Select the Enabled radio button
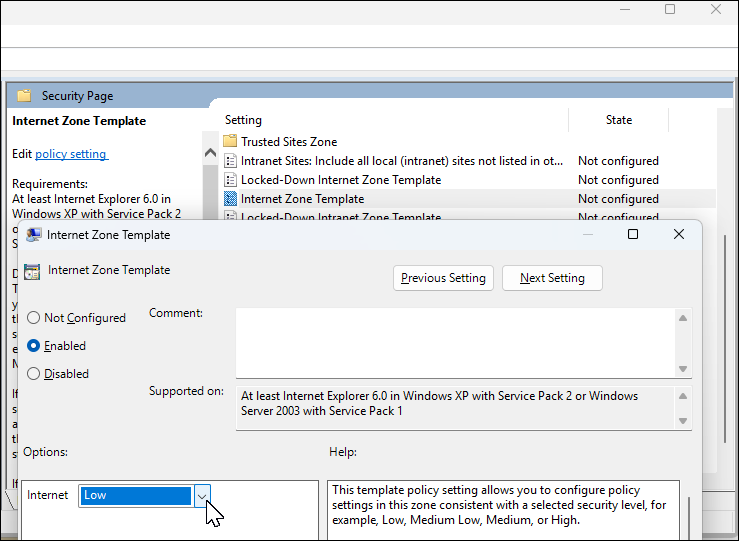This screenshot has width=739, height=541. (34, 346)
